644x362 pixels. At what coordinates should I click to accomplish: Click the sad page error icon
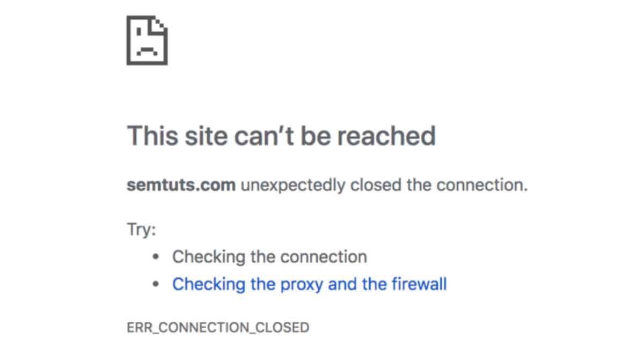point(147,40)
